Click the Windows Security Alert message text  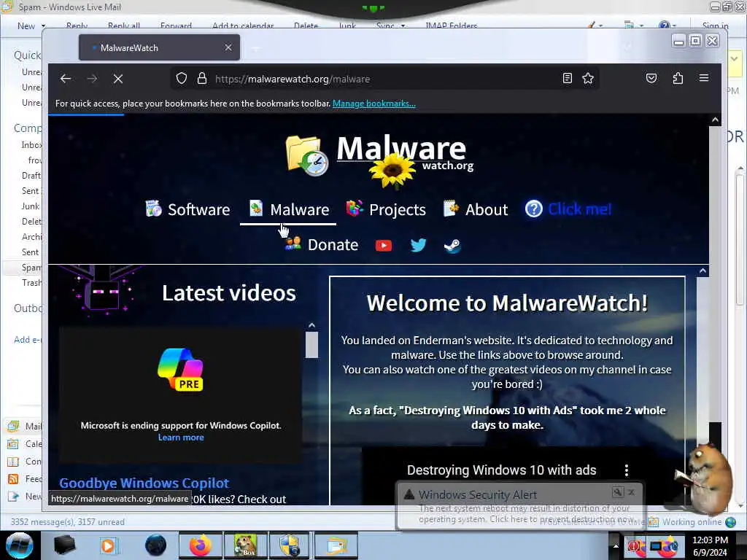tap(526, 513)
